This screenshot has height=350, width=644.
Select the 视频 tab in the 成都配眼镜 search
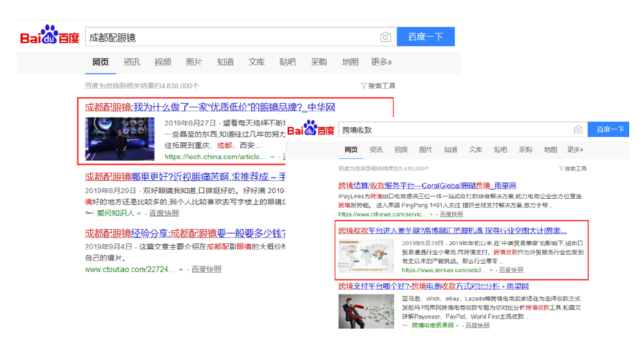(163, 62)
